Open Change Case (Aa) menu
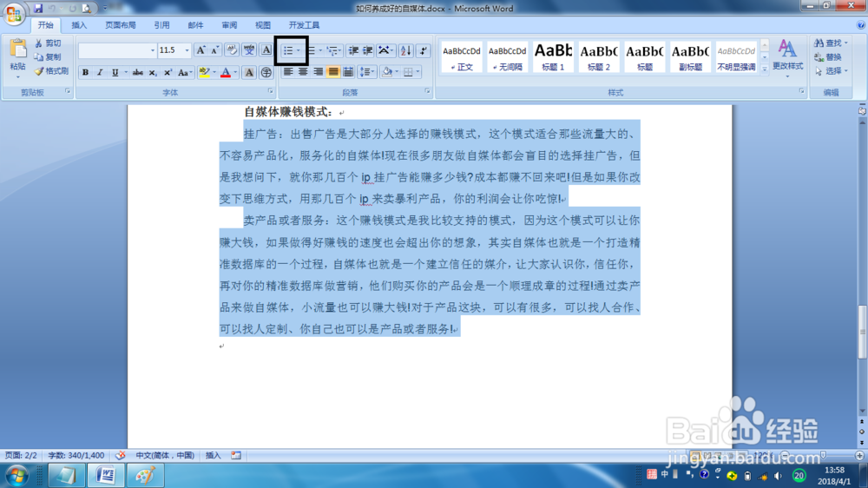 [185, 73]
